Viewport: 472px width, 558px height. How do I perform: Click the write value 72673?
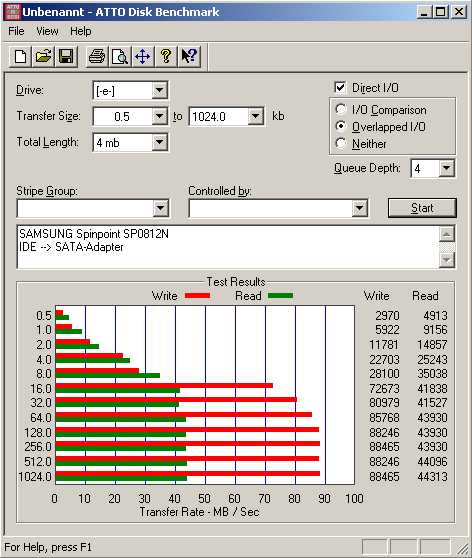click(x=384, y=389)
